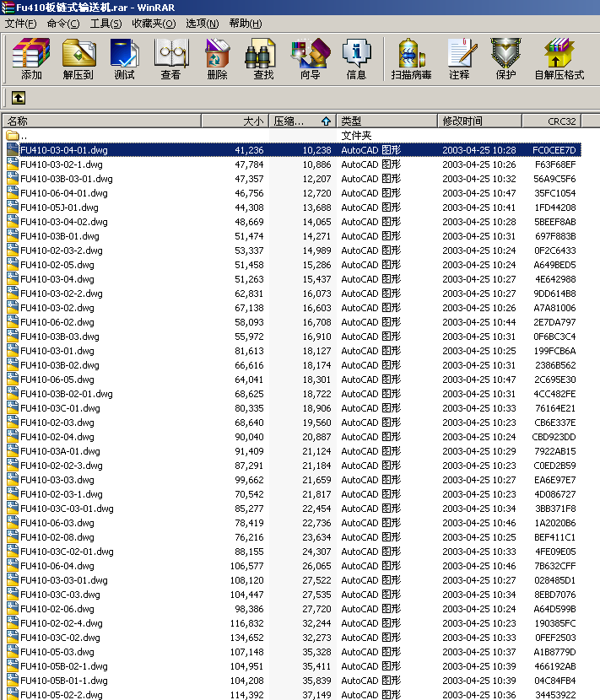This screenshot has width=600, height=700.
Task: Select the file FU410-06-03.dwg
Action: click(57, 523)
